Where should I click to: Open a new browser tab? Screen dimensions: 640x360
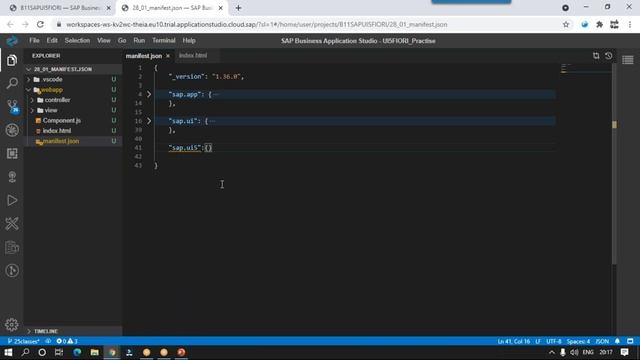[238, 8]
